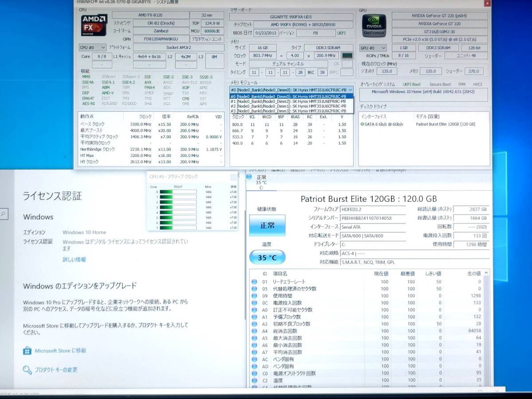Click the status orb for SMART row C2
532x399 pixels.
pos(254,381)
